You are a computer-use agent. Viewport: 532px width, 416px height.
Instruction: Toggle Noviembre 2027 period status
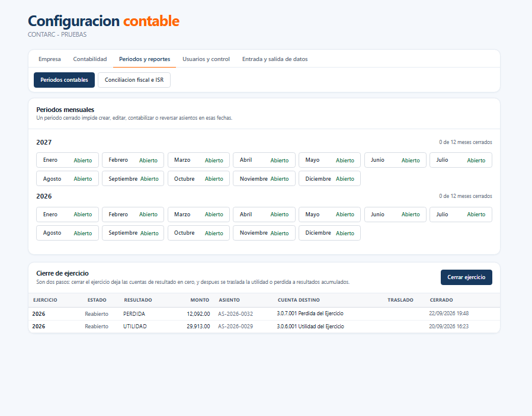tap(264, 178)
